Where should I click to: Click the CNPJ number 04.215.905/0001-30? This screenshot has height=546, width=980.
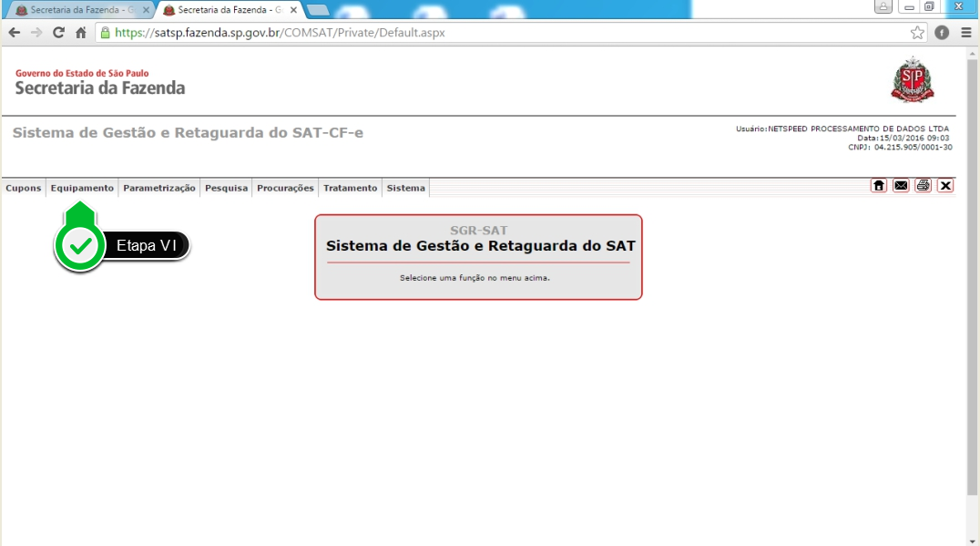click(x=914, y=148)
